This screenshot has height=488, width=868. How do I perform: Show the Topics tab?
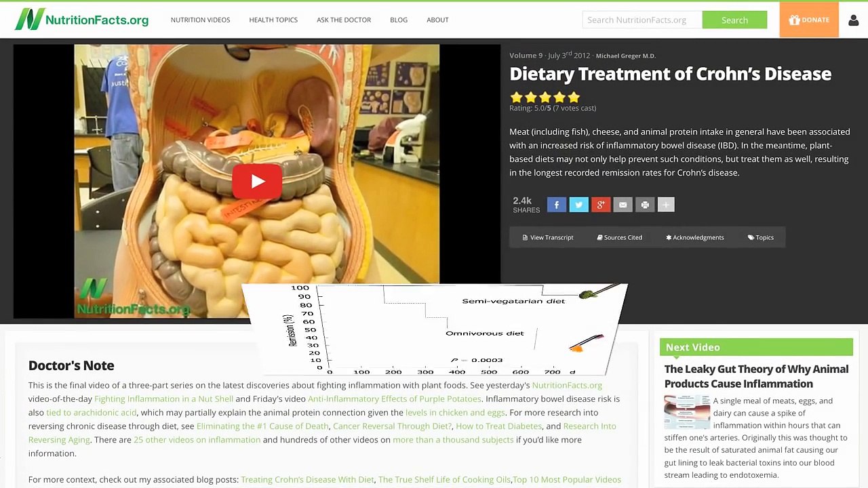coord(761,237)
